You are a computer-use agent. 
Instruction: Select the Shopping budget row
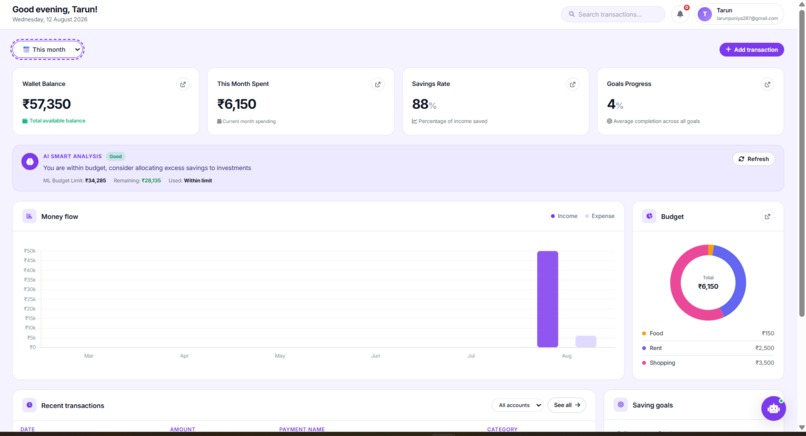tap(708, 363)
